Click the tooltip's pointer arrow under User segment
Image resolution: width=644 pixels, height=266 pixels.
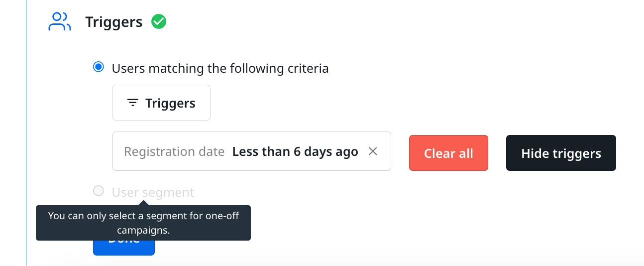click(144, 203)
